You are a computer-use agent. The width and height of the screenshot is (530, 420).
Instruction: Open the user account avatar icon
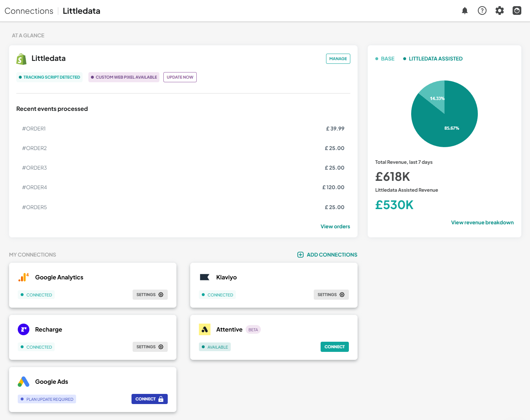pos(517,11)
